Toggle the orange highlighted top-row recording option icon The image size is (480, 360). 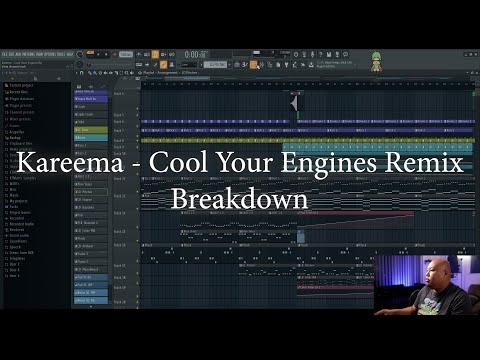155,54
